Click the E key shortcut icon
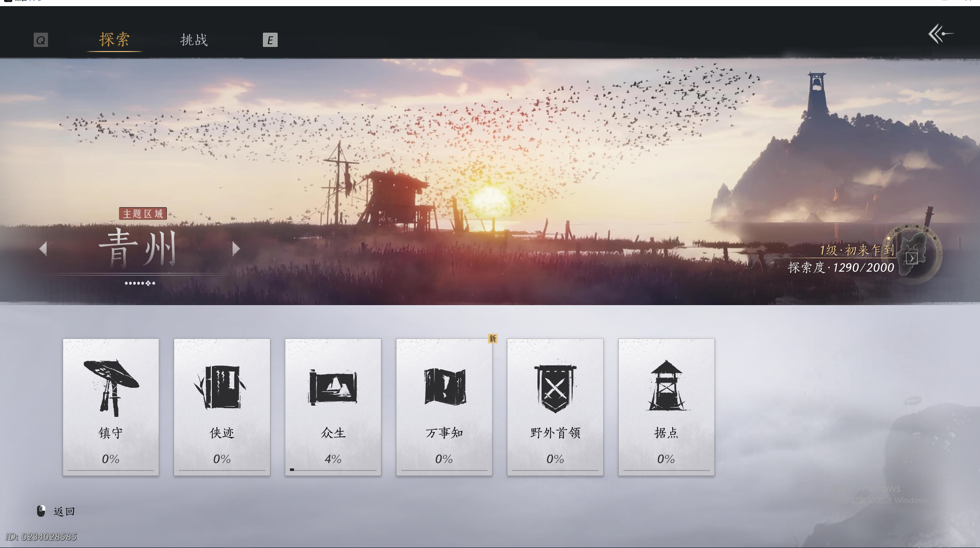The height and width of the screenshot is (548, 980). pyautogui.click(x=270, y=40)
